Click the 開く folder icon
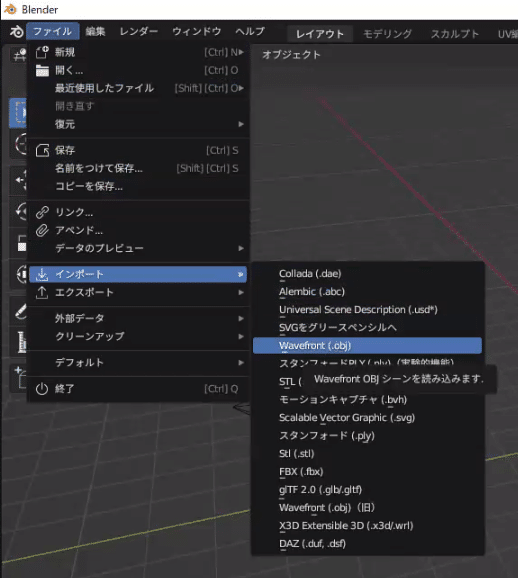The image size is (518, 578). 42,70
